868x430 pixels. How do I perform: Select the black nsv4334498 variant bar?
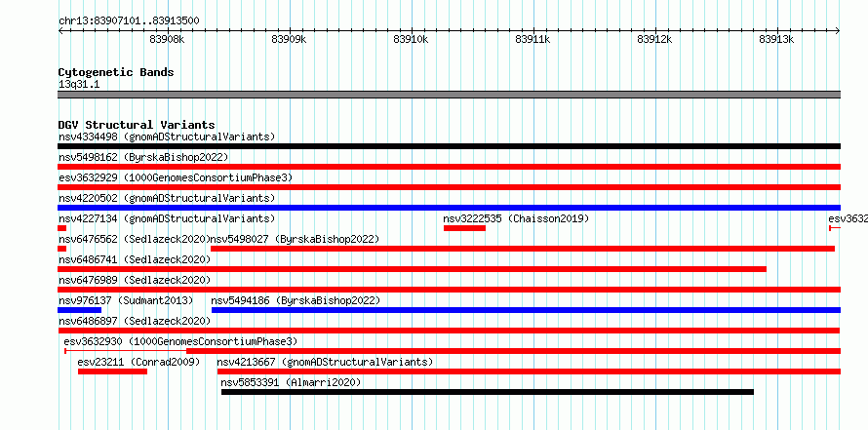point(449,146)
